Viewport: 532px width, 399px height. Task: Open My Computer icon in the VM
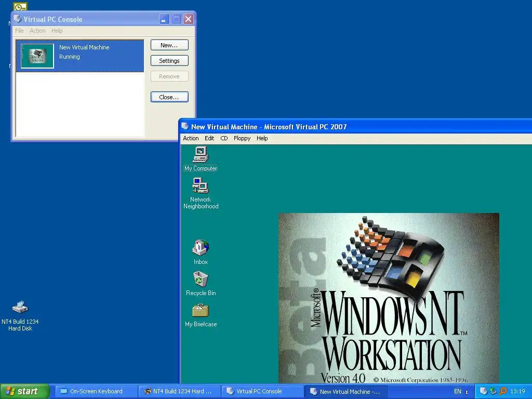pos(201,158)
